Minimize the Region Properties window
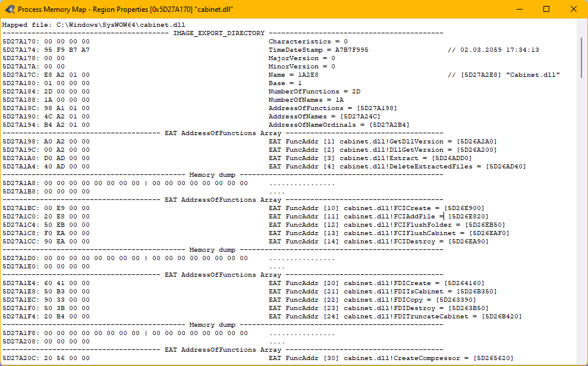 point(520,9)
